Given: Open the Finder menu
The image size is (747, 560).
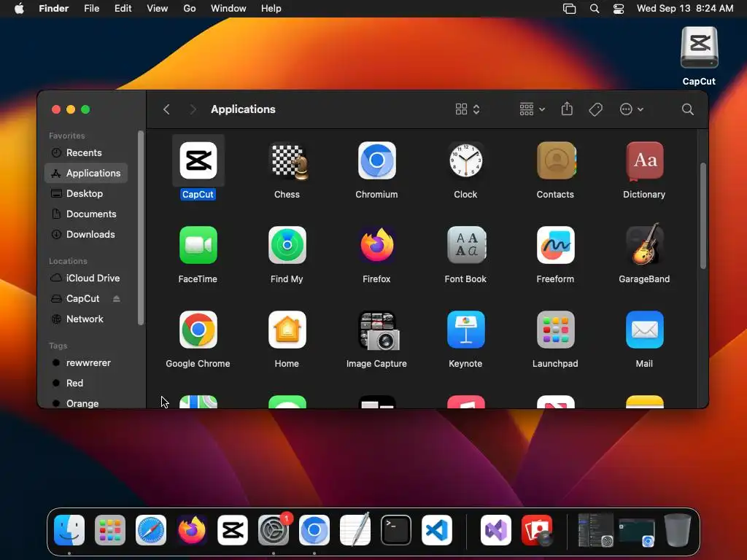Looking at the screenshot, I should (x=54, y=9).
